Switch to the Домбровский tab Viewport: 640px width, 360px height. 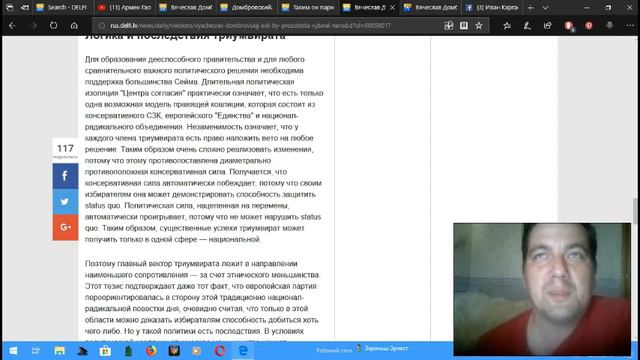coord(247,7)
